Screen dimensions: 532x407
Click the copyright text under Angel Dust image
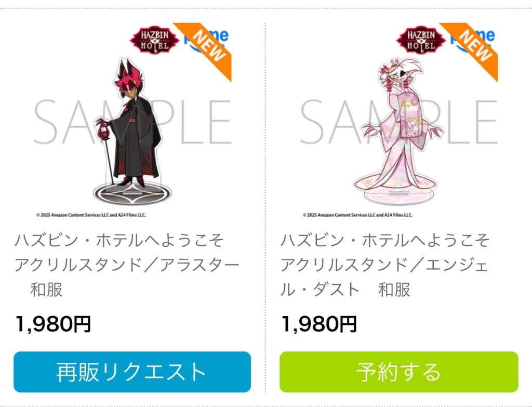click(x=357, y=215)
